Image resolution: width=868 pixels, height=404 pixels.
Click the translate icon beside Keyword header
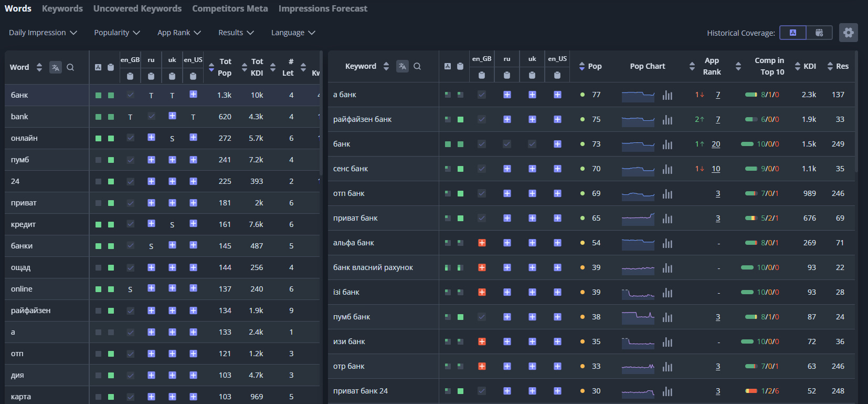403,66
